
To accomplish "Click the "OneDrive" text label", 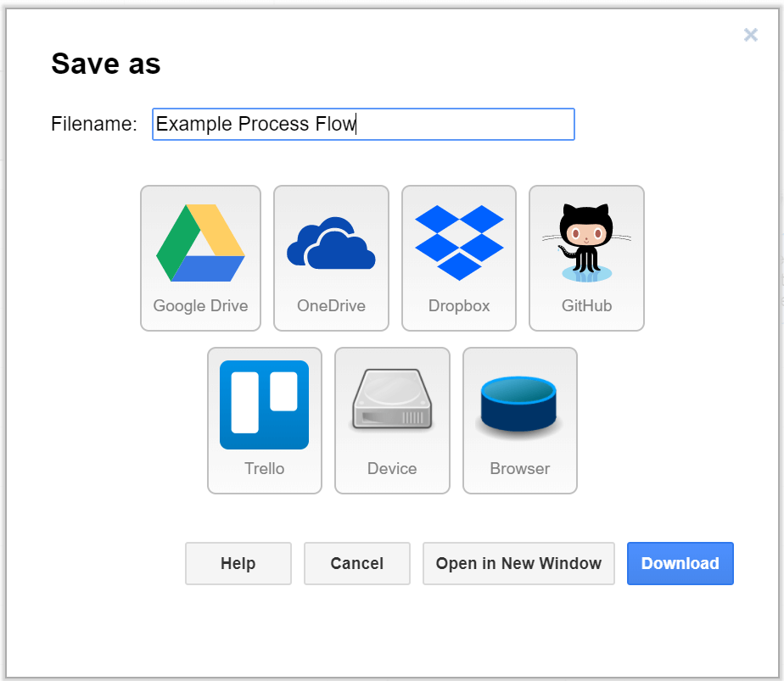I will [x=331, y=305].
